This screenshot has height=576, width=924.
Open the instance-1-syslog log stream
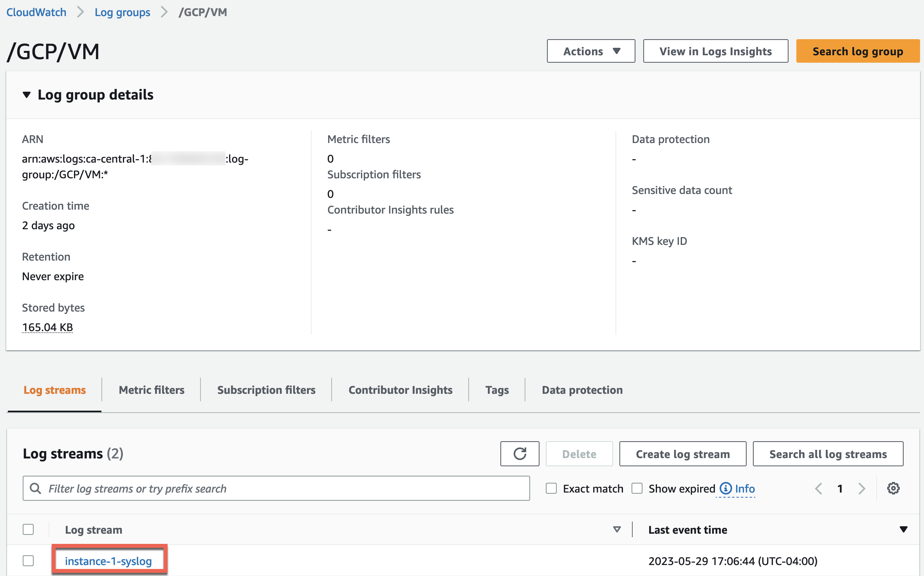click(108, 561)
